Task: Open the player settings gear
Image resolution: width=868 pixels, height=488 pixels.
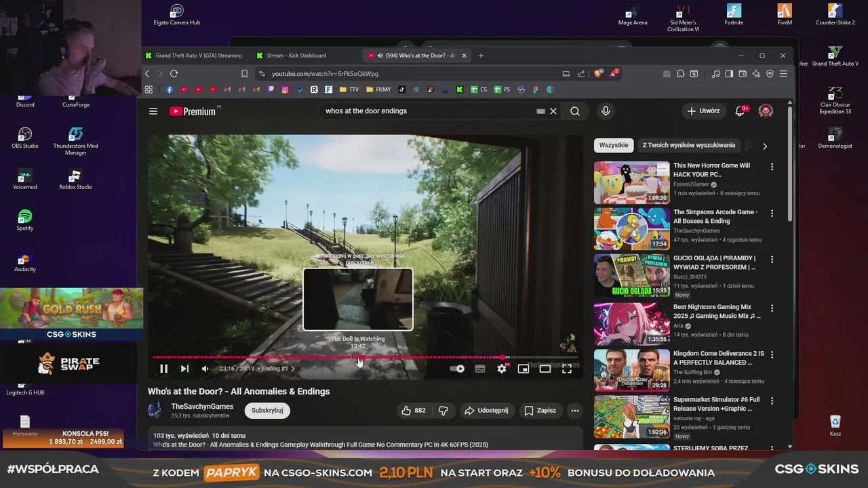Action: pos(502,369)
